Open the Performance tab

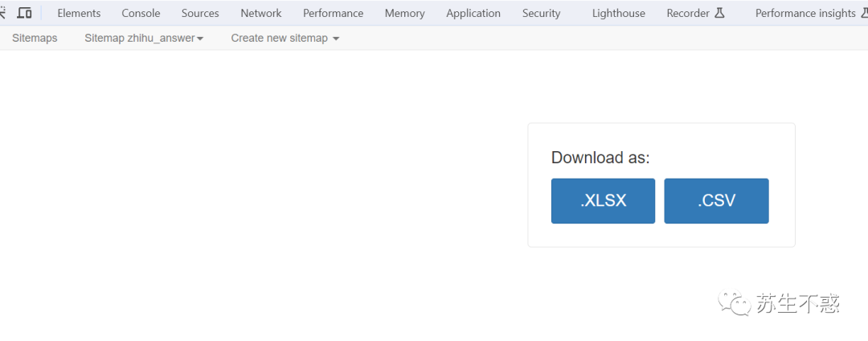point(334,14)
